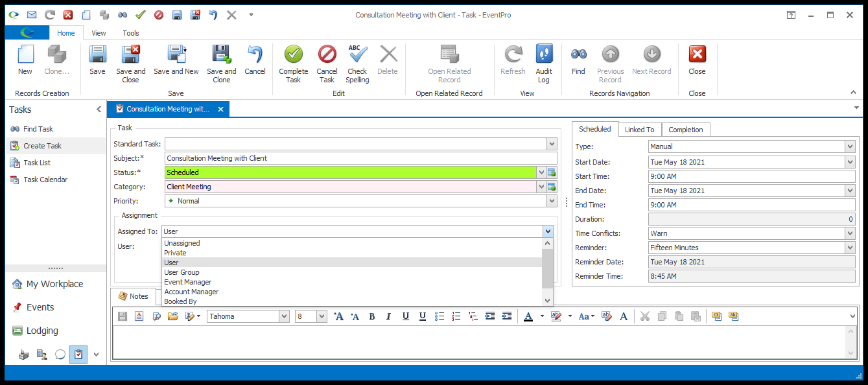Click the End Time field
868x385 pixels.
(x=752, y=205)
